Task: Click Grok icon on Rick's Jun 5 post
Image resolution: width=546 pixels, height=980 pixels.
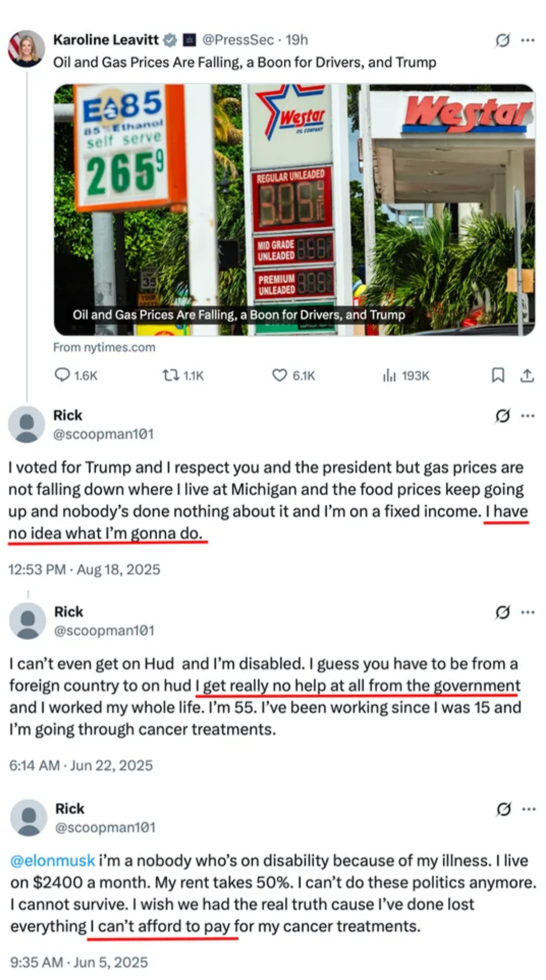Action: click(x=504, y=809)
